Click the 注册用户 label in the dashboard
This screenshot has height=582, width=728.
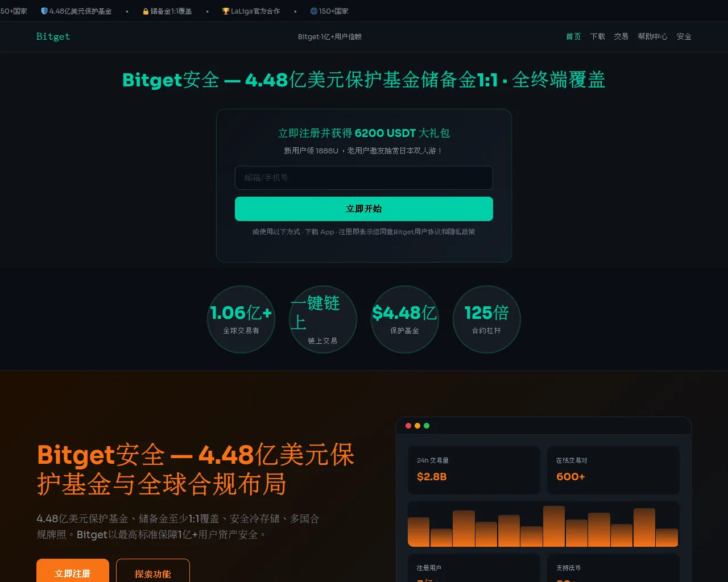[429, 568]
